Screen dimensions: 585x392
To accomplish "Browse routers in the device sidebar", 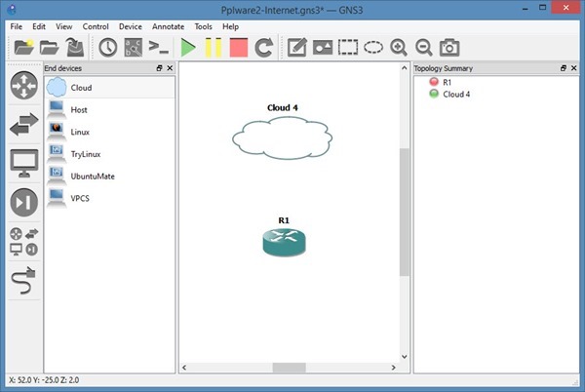I will pyautogui.click(x=24, y=86).
